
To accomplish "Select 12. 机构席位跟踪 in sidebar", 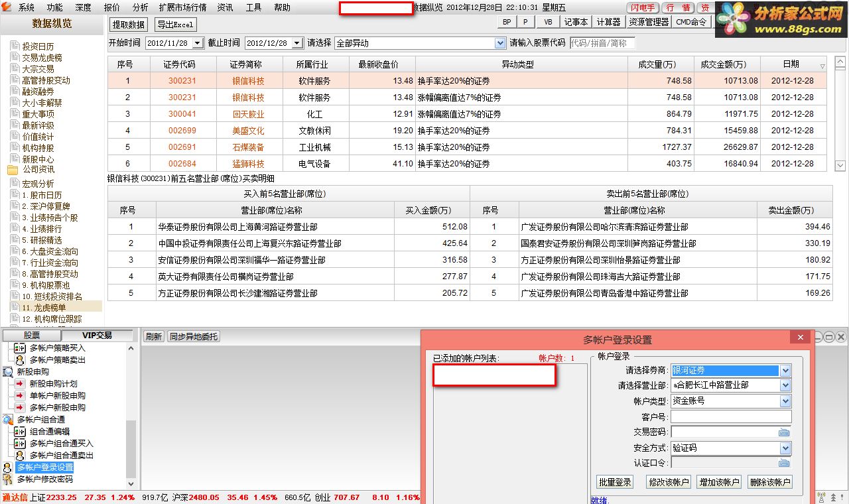I will click(x=52, y=319).
